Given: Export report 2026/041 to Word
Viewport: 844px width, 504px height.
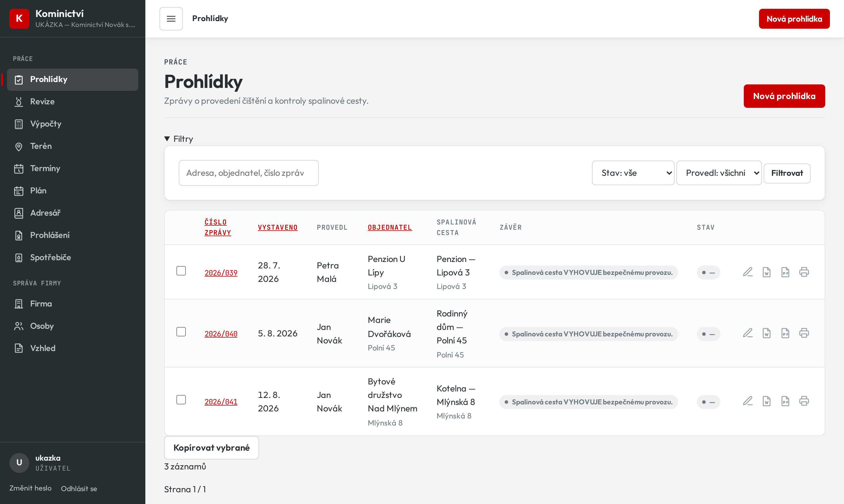Looking at the screenshot, I should click(x=766, y=401).
